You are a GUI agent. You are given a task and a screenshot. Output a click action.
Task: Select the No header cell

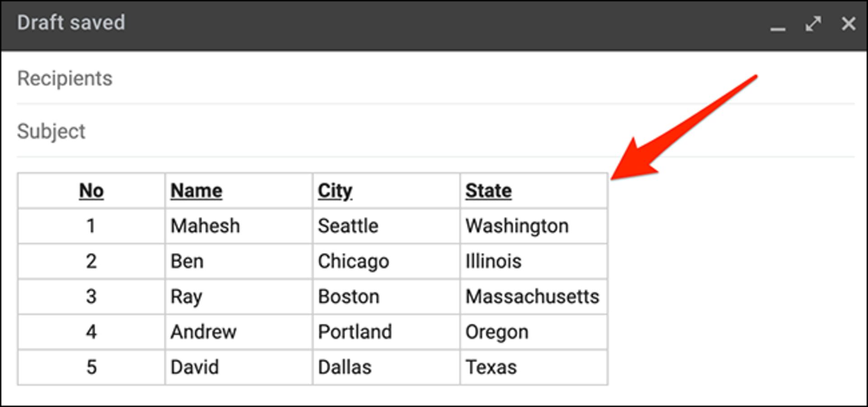pyautogui.click(x=91, y=191)
